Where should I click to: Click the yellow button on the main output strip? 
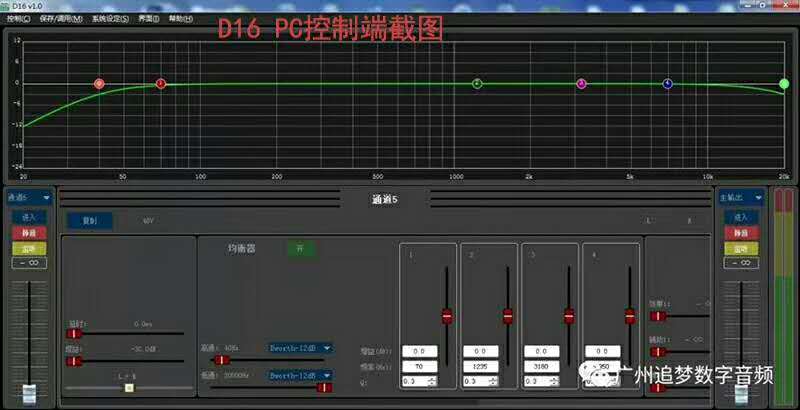pyautogui.click(x=740, y=247)
